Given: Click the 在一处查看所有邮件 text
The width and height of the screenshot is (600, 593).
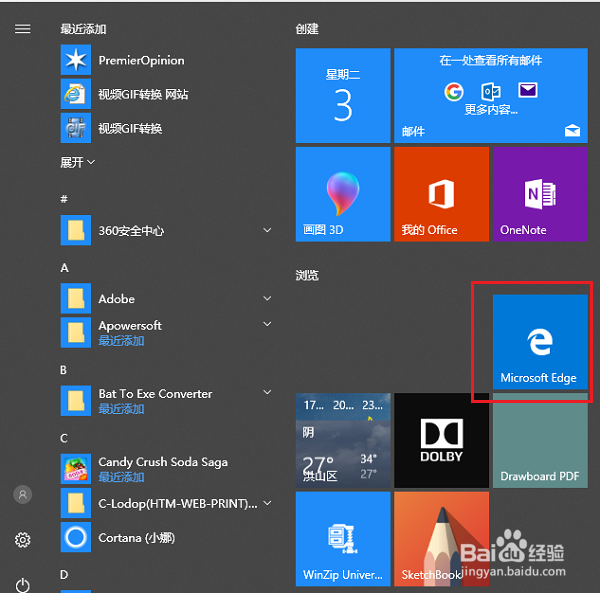Looking at the screenshot, I should (491, 60).
